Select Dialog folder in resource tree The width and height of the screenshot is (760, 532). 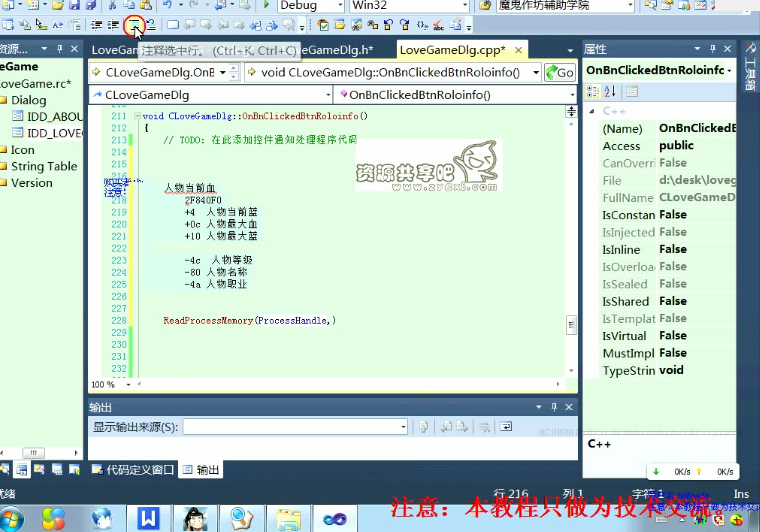pos(29,100)
